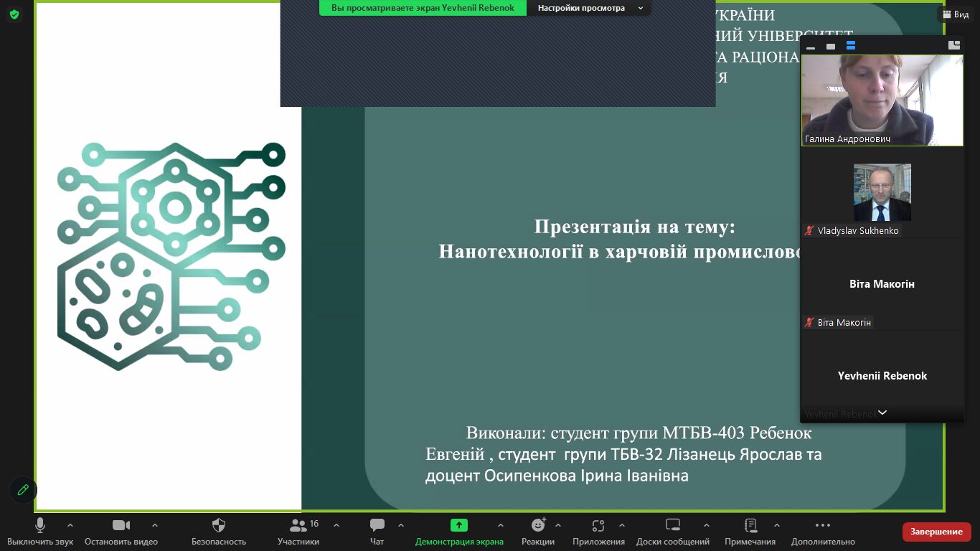Open Доски сообщений whiteboards

coord(673,531)
